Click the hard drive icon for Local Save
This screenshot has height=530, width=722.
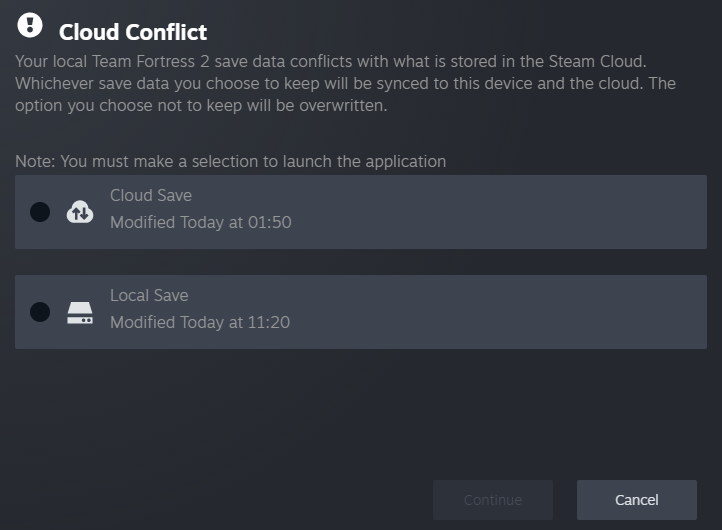(x=80, y=312)
